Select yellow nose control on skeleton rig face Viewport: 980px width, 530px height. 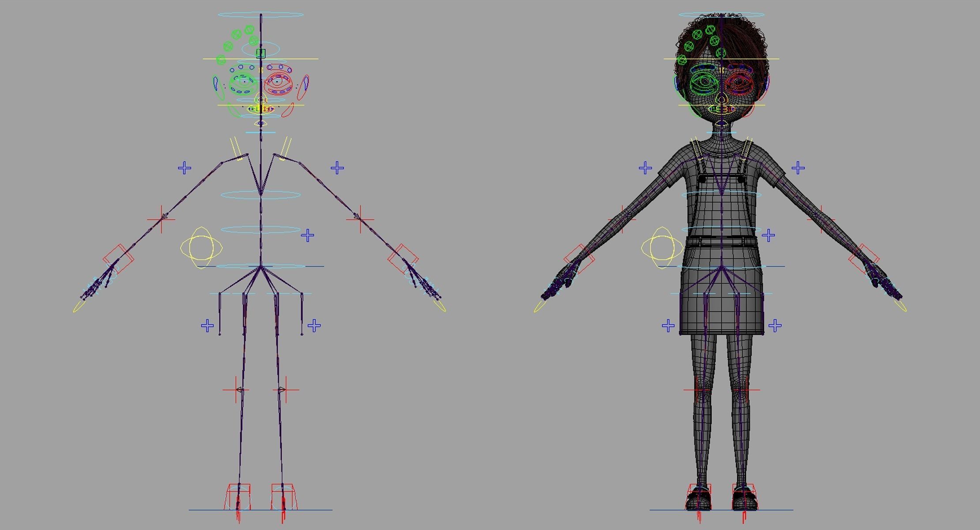tap(260, 98)
